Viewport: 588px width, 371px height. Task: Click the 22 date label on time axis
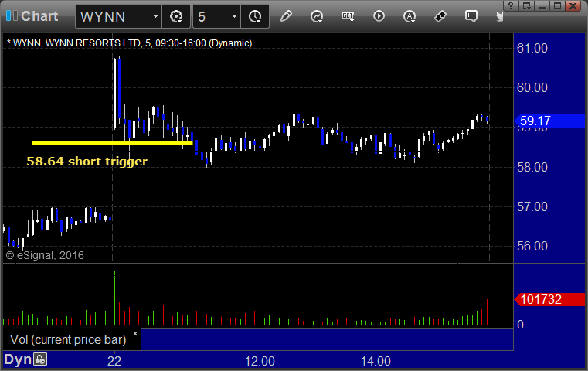(x=114, y=361)
